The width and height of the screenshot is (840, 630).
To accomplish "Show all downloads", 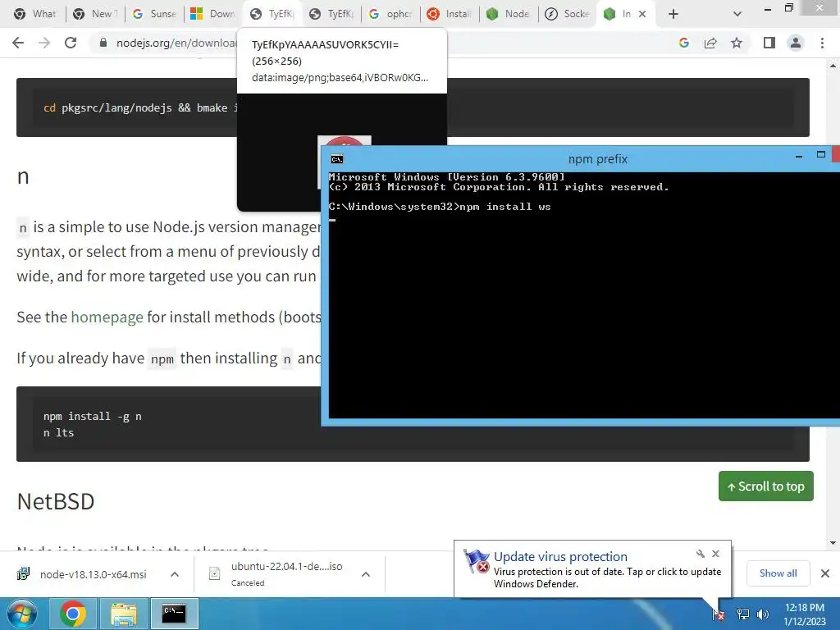I will point(778,573).
